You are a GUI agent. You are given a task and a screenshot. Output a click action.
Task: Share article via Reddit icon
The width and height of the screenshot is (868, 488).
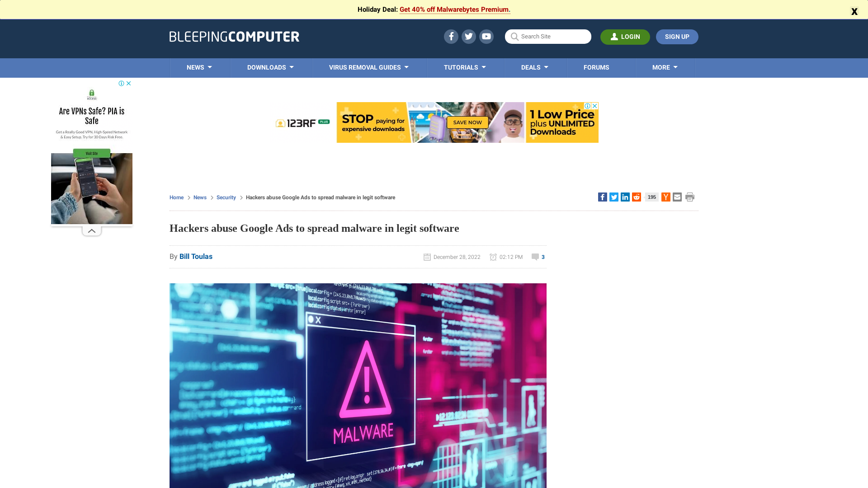pos(637,197)
